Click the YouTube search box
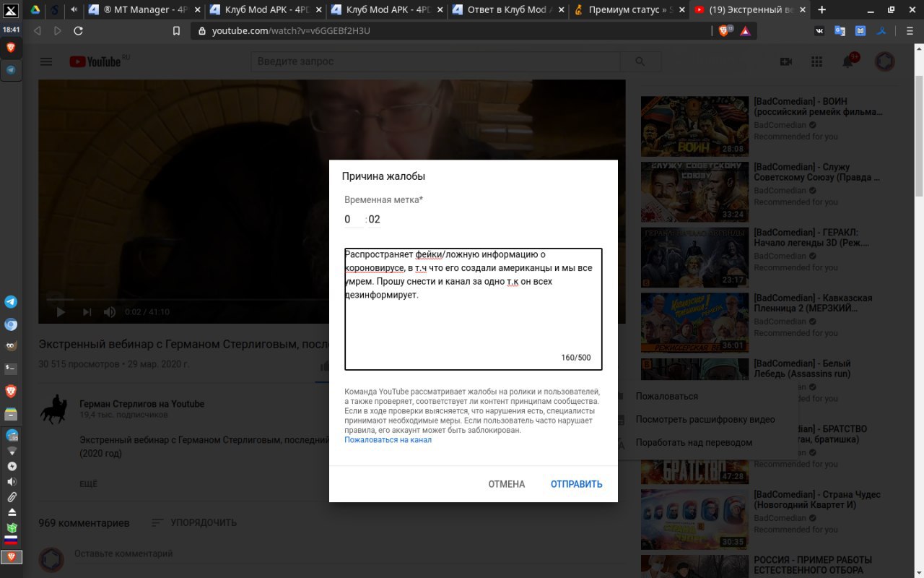 436,62
